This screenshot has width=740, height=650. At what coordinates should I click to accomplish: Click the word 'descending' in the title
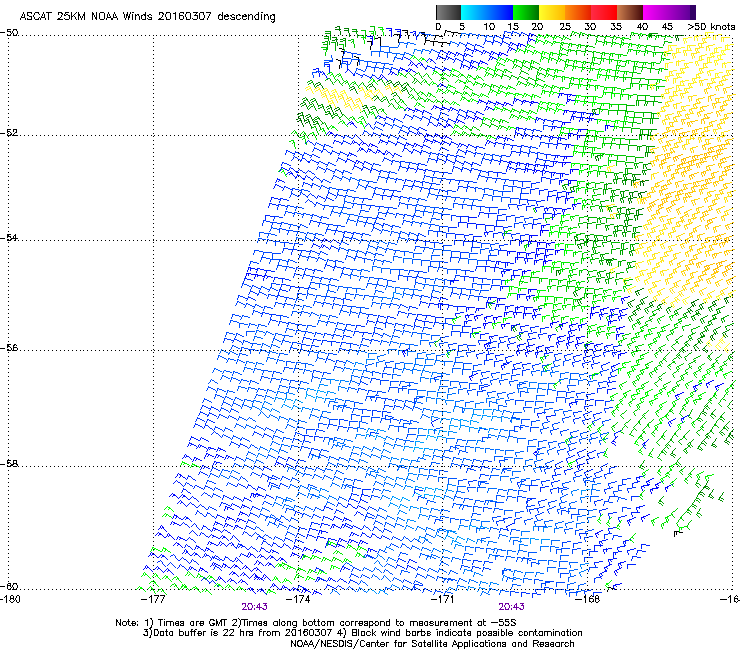tap(246, 17)
